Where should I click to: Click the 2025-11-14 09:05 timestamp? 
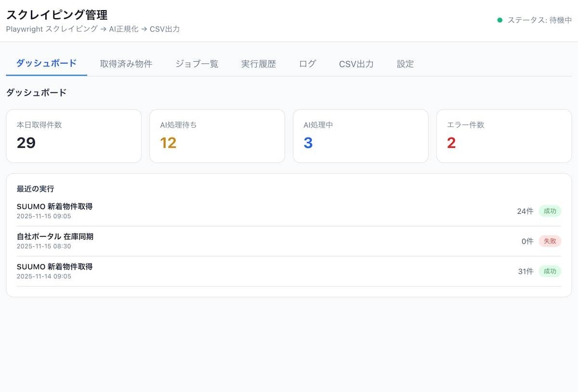tap(44, 276)
